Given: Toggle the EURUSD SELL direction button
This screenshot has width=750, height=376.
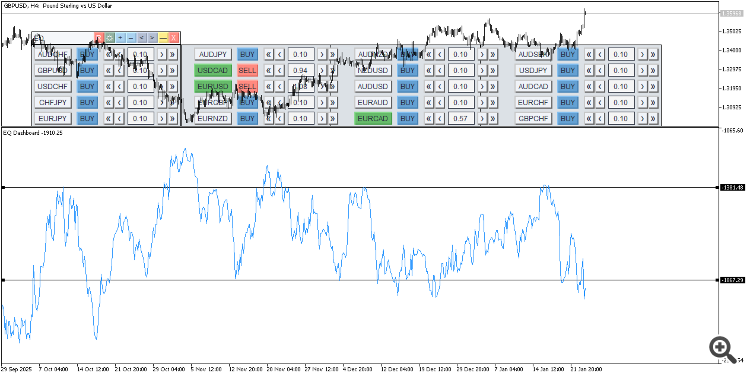Looking at the screenshot, I should pyautogui.click(x=247, y=87).
